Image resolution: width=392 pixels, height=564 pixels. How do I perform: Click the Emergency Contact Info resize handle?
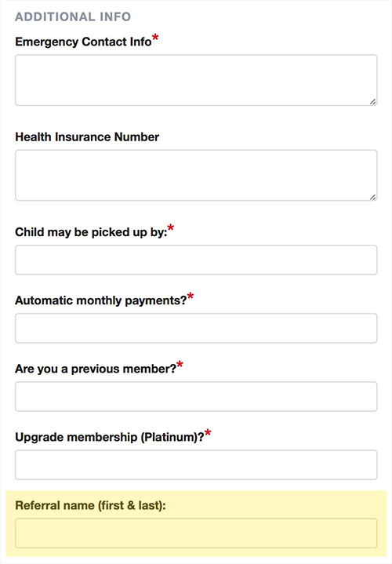tap(373, 102)
